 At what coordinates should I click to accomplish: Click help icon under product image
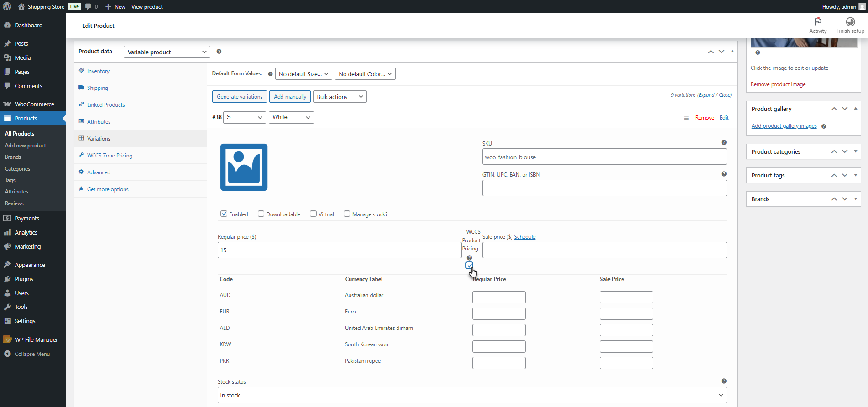(758, 52)
